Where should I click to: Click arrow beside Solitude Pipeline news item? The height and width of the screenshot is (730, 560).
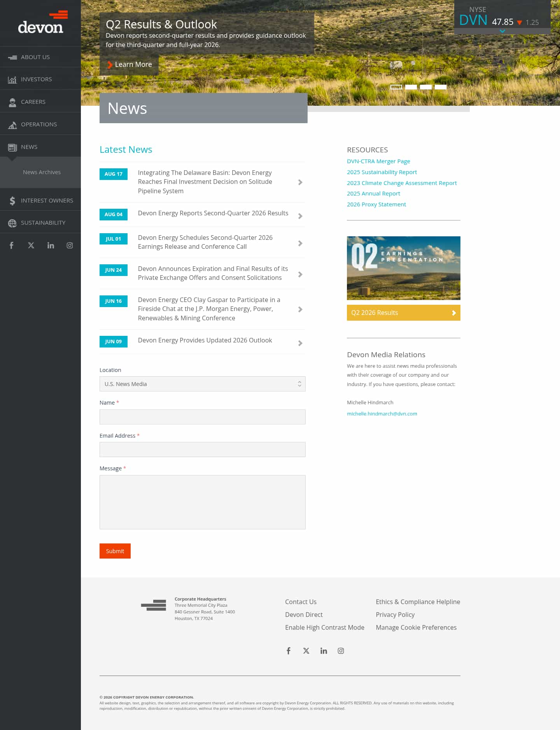300,182
